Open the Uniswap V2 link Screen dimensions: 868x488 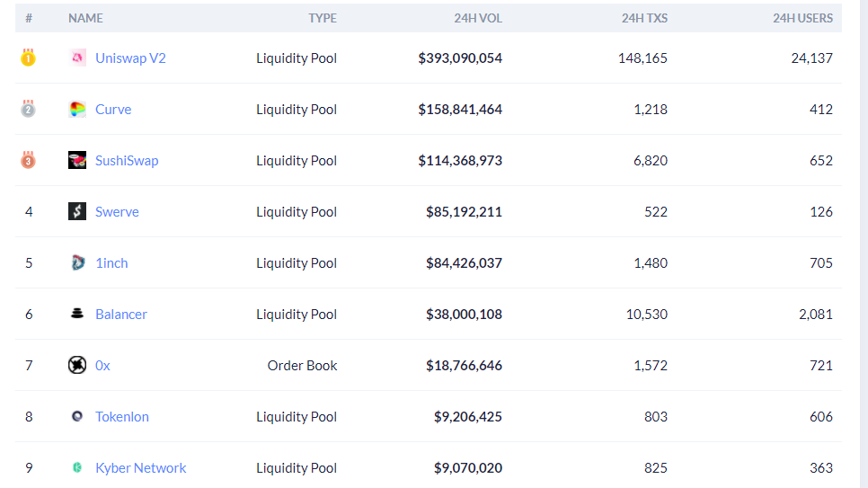click(130, 58)
